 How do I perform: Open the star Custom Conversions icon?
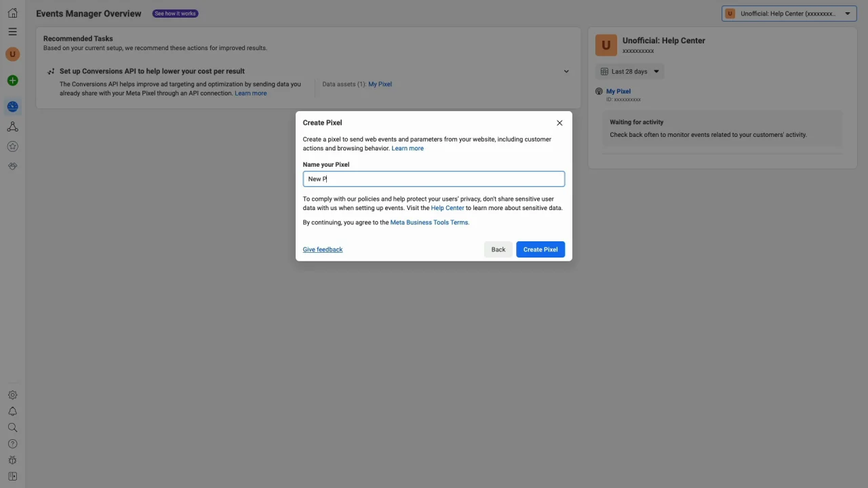pos(12,146)
